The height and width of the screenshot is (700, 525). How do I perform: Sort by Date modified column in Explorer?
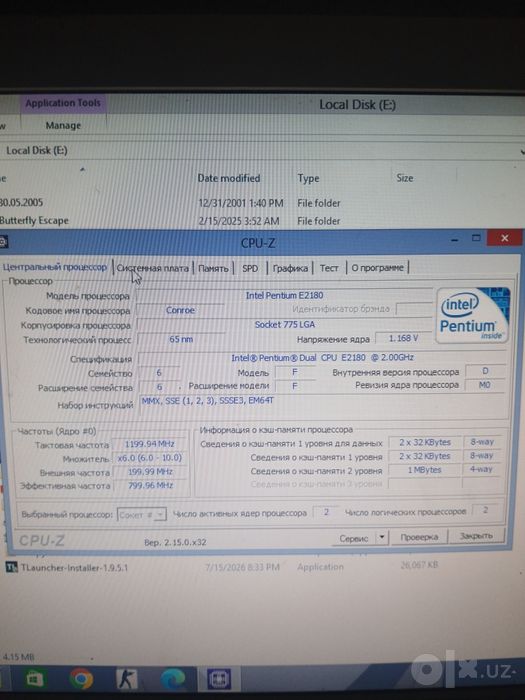[x=229, y=178]
